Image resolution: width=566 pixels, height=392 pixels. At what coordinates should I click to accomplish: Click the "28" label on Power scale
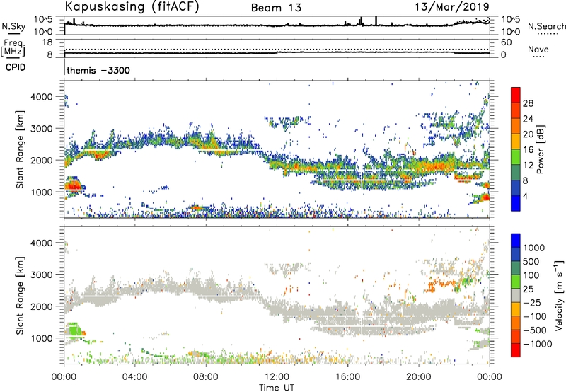tap(528, 103)
